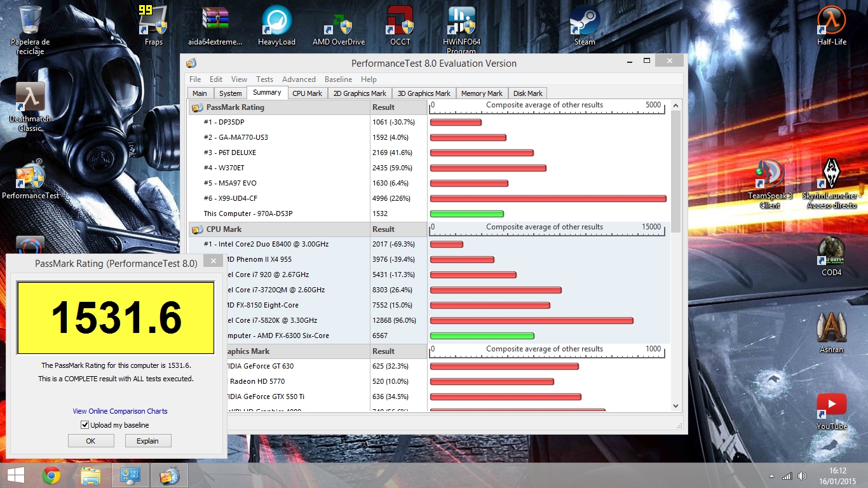Click the yellow 1531.6 score box

coord(116,318)
